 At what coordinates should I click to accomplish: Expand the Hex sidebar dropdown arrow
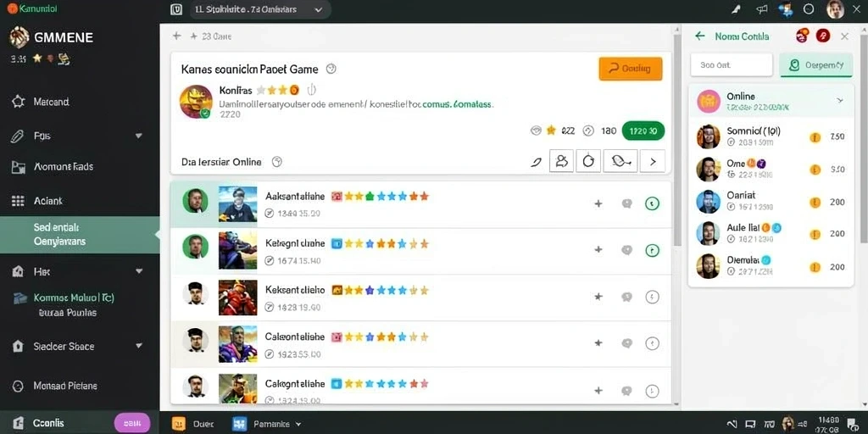click(138, 271)
